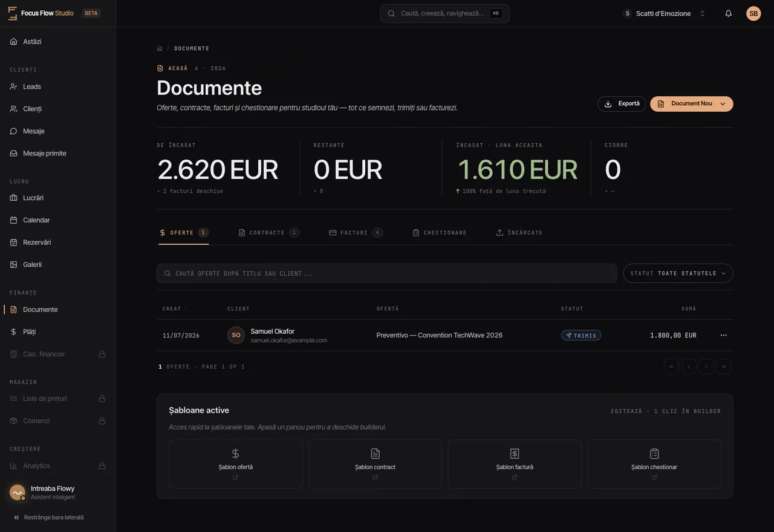Screen dimensions: 774x532
Task: Click the 1.800,00 EUR amount
Action: click(673, 336)
